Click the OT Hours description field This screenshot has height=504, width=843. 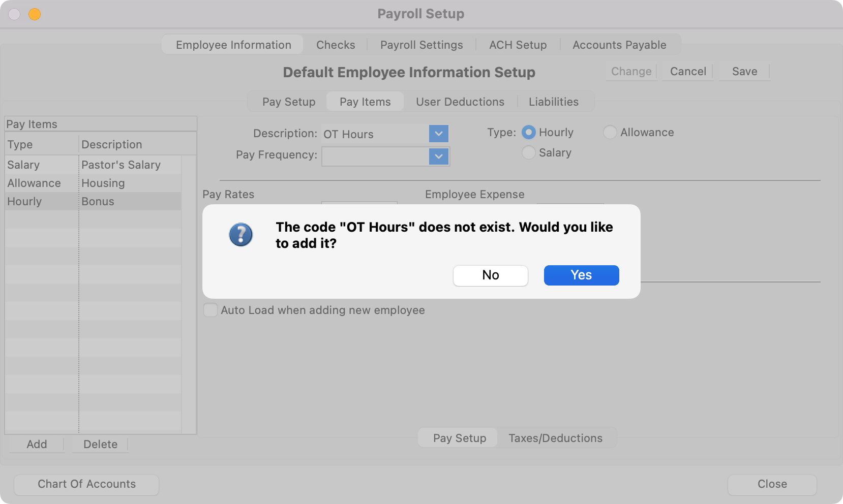click(374, 135)
